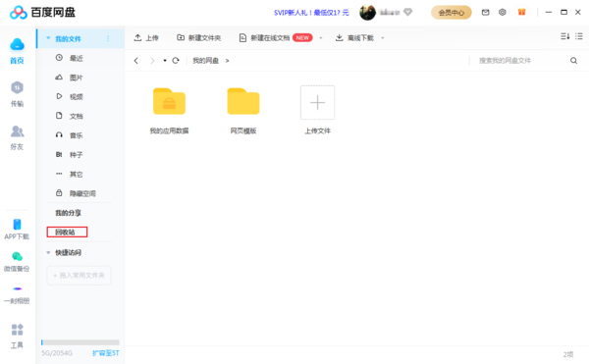The width and height of the screenshot is (589, 364).
Task: Open the 一刻相册 album item
Action: (x=17, y=295)
